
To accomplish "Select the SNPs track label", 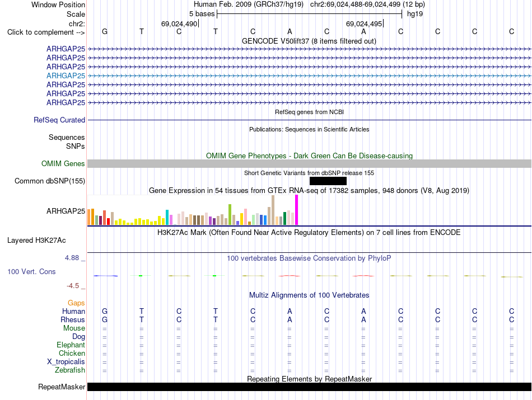I will click(76, 146).
